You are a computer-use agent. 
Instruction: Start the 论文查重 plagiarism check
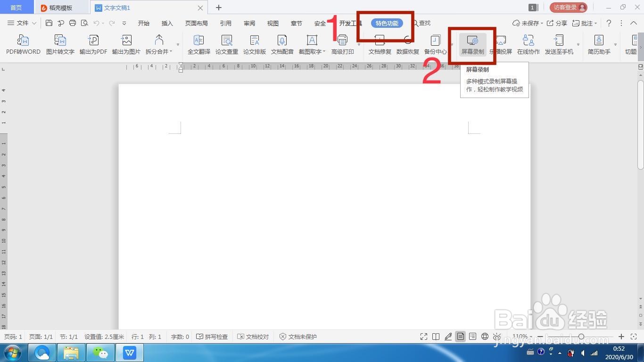click(227, 45)
